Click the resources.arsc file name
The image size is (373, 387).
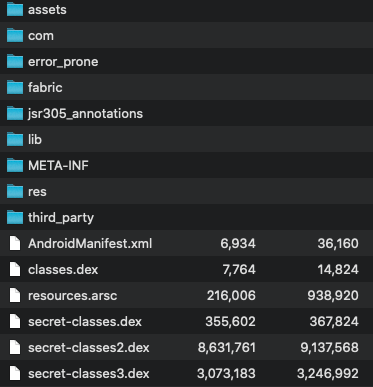(73, 296)
